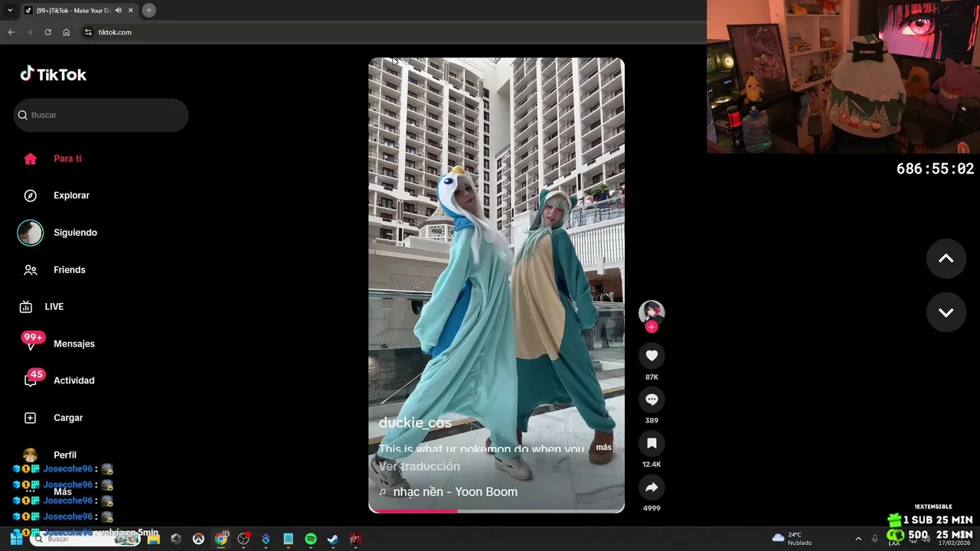Click Ver traducción under the caption
Viewport: 980px width, 551px height.
click(x=419, y=466)
